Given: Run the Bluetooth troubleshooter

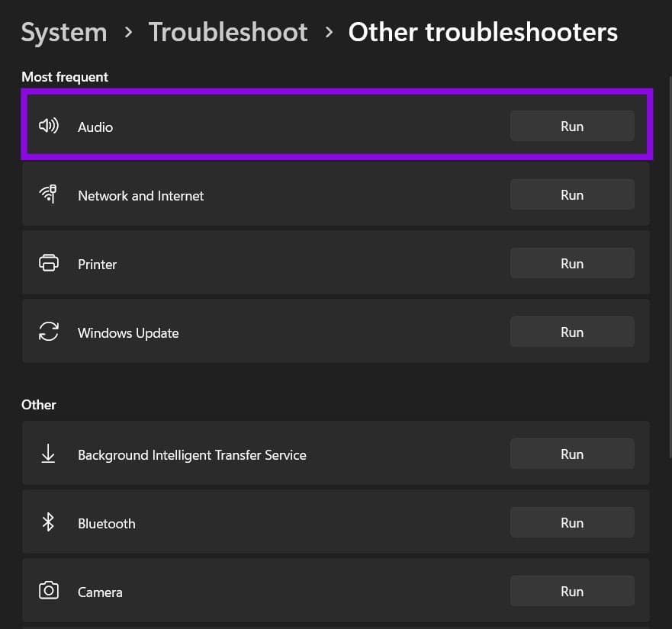Looking at the screenshot, I should tap(572, 522).
